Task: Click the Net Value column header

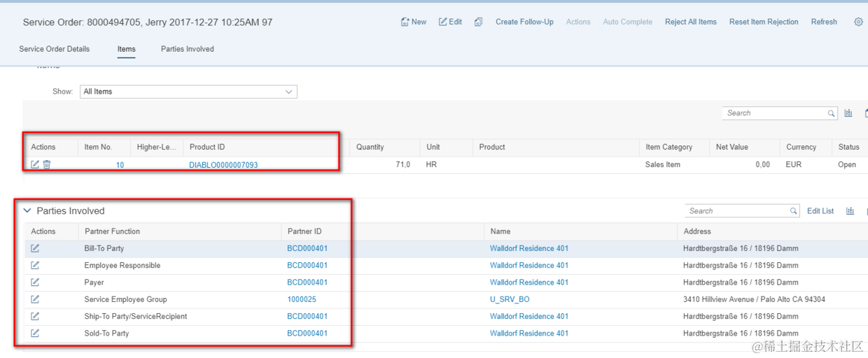Action: [732, 147]
